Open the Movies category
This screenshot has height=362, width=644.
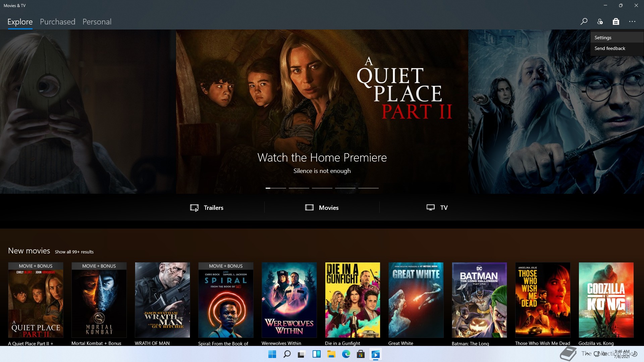coord(322,207)
